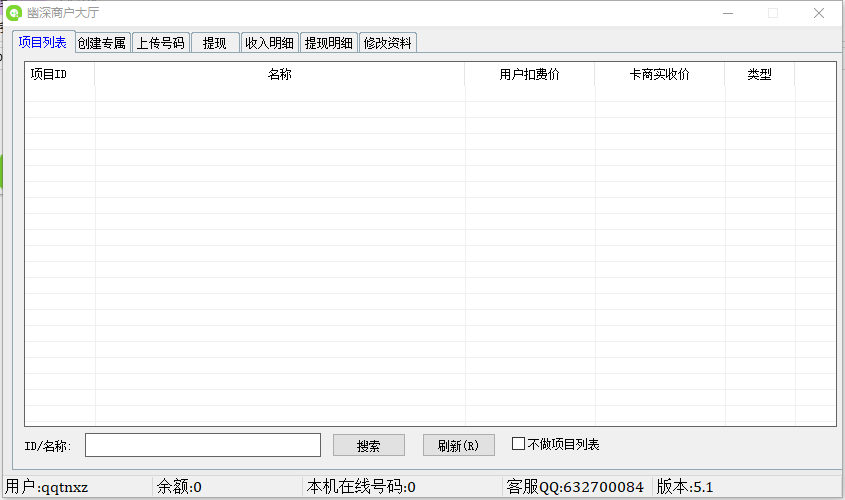Screen dimensions: 845x500
Task: Close the 幽深商户大厅 window
Action: 819,13
